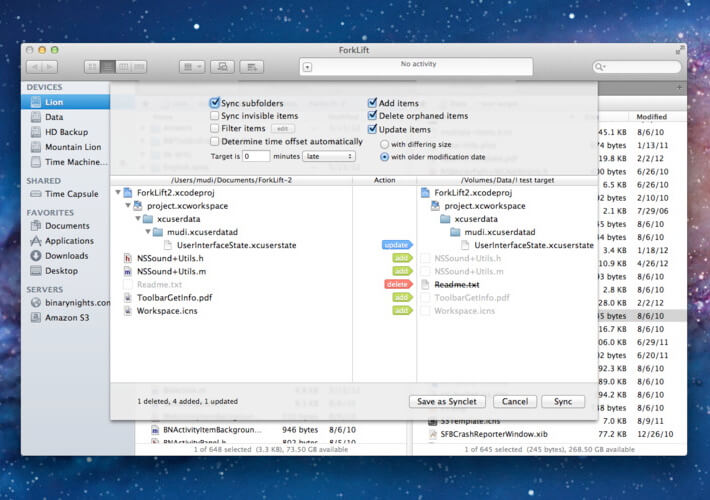Screen dimensions: 710x500
Task: Click the search field
Action: pyautogui.click(x=637, y=67)
